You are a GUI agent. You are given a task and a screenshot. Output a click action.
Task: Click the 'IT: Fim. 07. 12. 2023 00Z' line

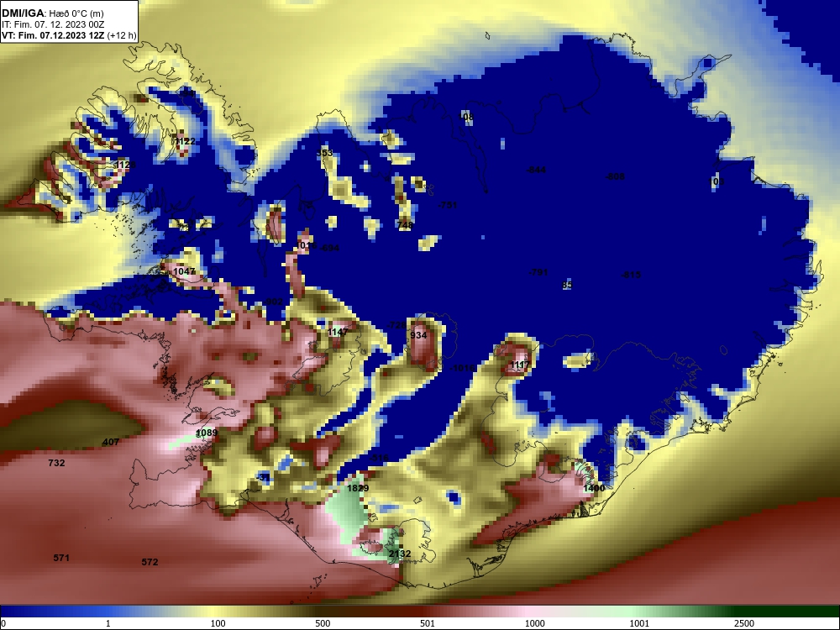tap(53, 24)
